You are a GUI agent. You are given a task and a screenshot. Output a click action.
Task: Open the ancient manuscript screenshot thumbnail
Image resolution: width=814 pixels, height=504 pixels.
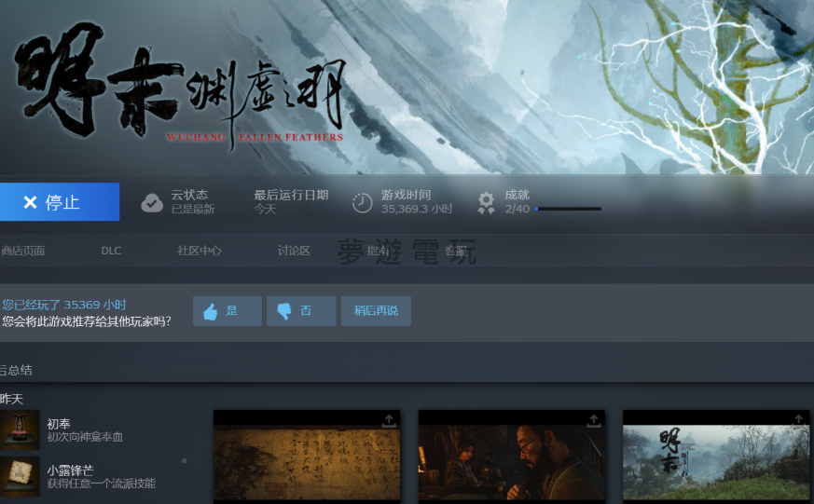point(307,456)
